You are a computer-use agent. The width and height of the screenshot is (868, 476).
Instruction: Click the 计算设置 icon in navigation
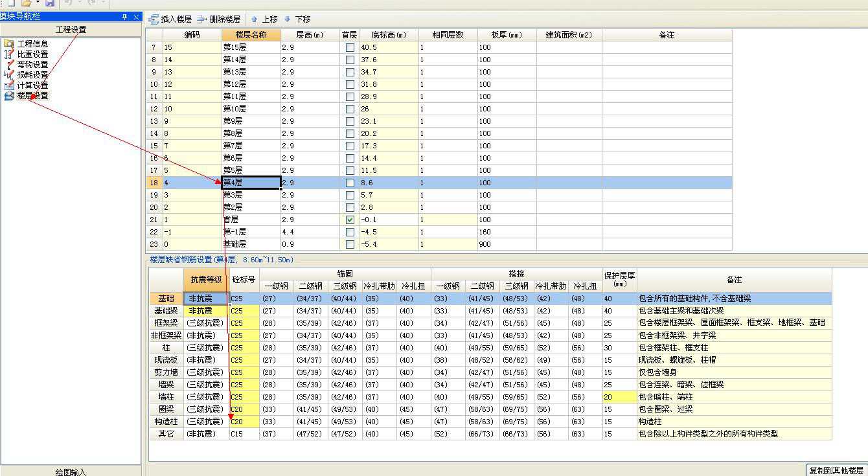pos(9,85)
